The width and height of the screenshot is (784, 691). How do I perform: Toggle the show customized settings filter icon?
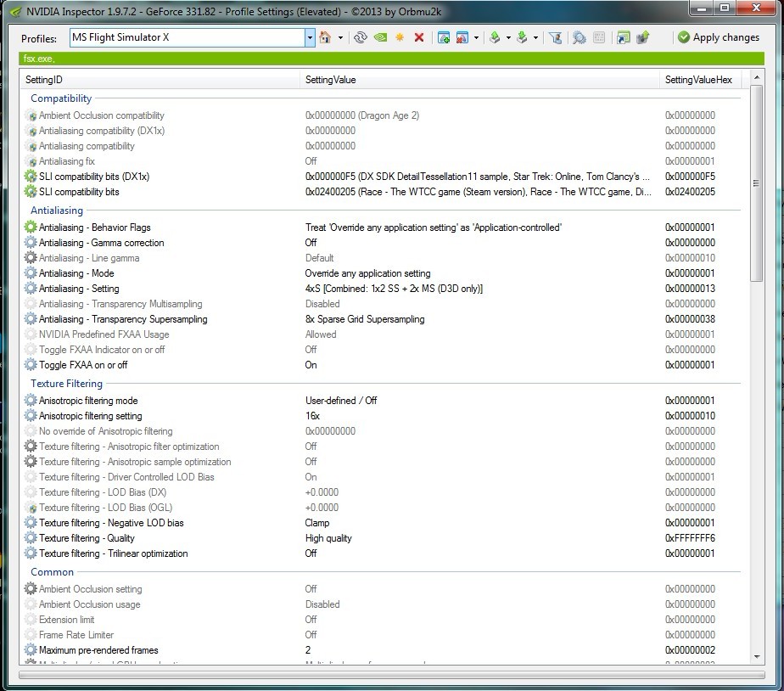point(555,37)
